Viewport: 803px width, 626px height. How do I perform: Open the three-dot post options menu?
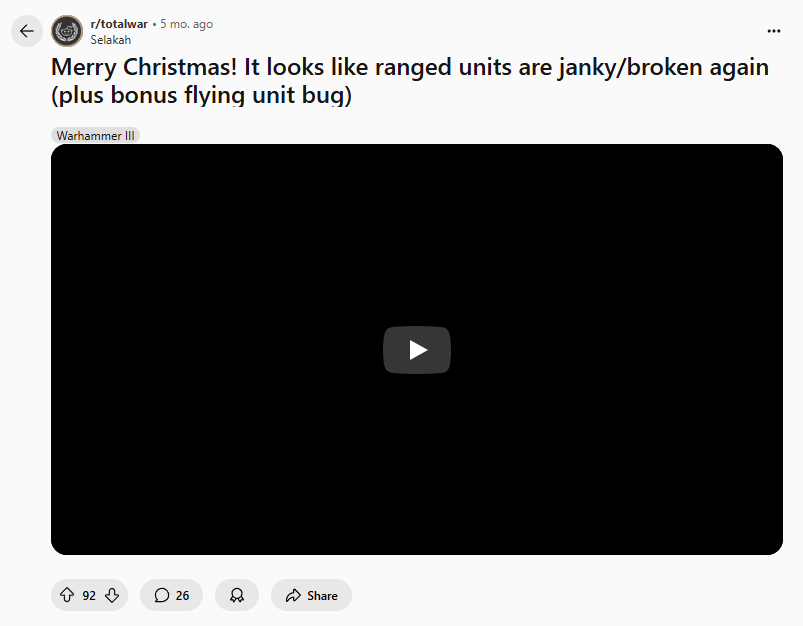774,31
